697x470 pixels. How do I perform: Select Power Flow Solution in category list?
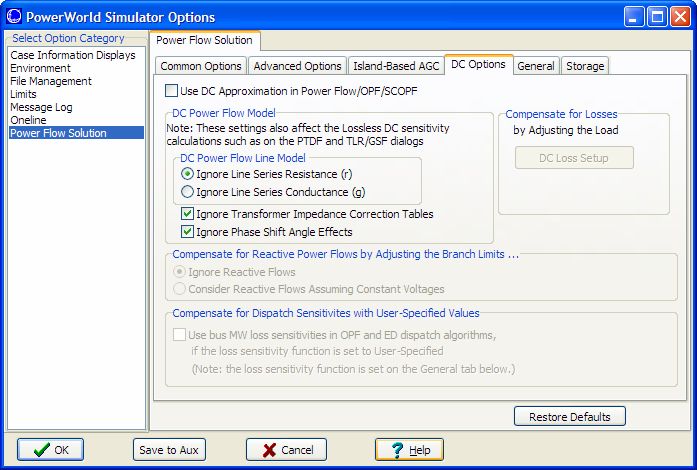pyautogui.click(x=76, y=133)
